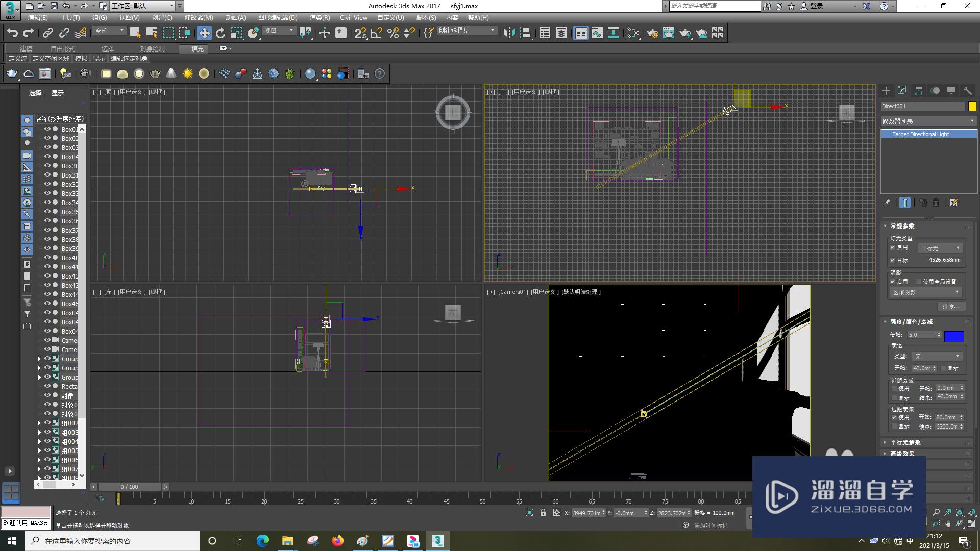Click the Material Editor sphere icon
This screenshot has height=552, width=980.
click(x=309, y=74)
